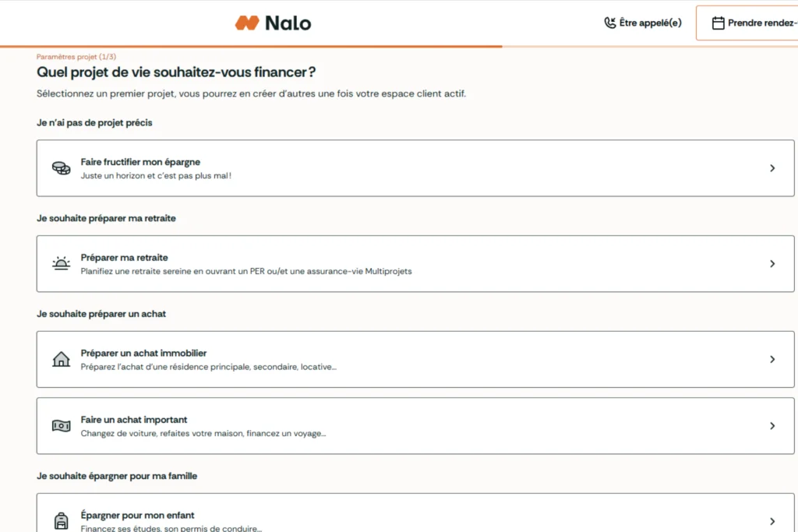798x532 pixels.
Task: Select Préparer ma retraite title
Action: [124, 257]
